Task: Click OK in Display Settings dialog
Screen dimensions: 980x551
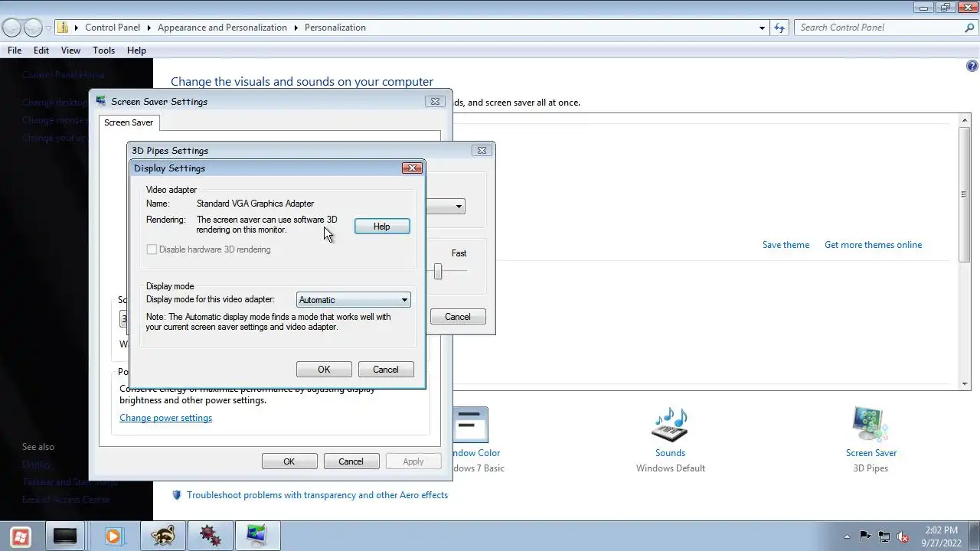Action: coord(324,370)
